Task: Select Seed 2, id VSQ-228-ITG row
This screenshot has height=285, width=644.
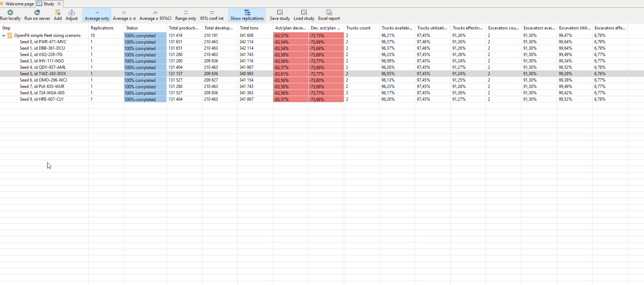Action: click(x=322, y=55)
